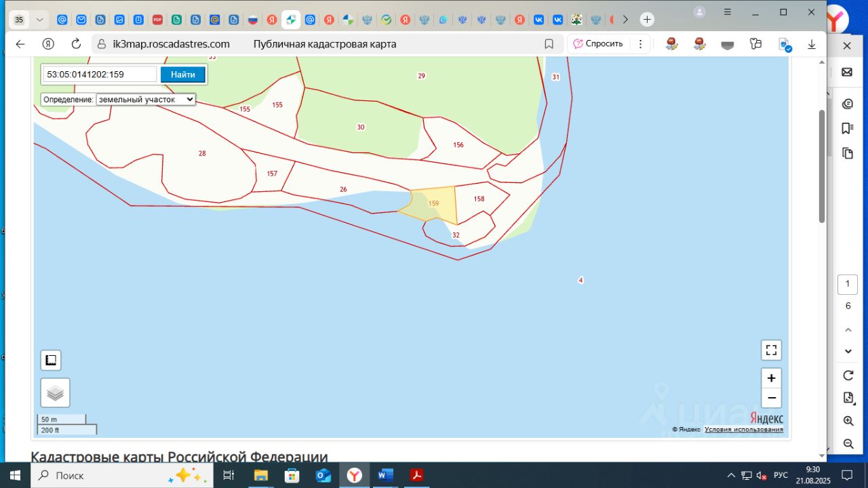Image resolution: width=868 pixels, height=488 pixels.
Task: Bookmark this page with the bookmark icon
Action: point(549,44)
